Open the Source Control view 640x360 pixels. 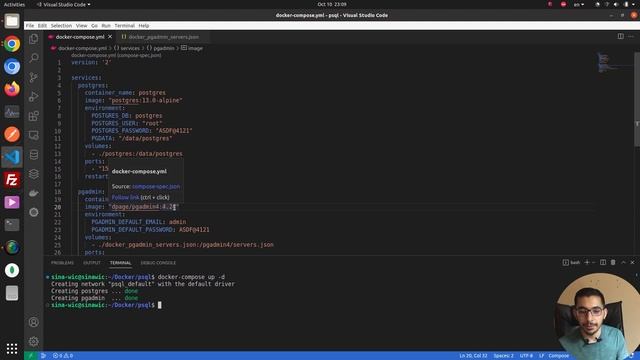point(34,77)
